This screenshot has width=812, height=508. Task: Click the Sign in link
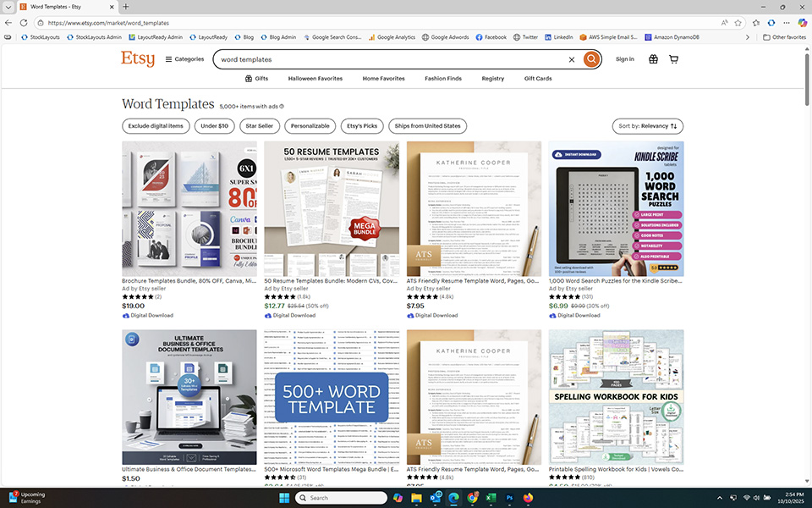[624, 59]
